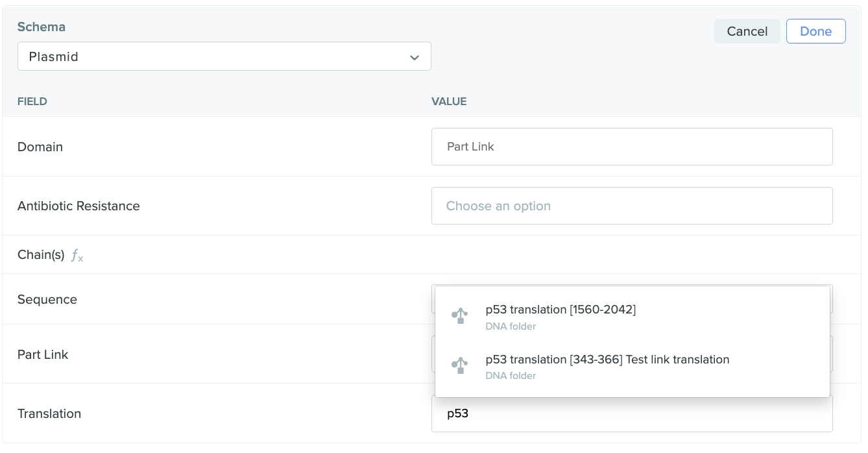Screen dimensions: 868x453
Task: Click the Translation field label
Action: point(49,413)
